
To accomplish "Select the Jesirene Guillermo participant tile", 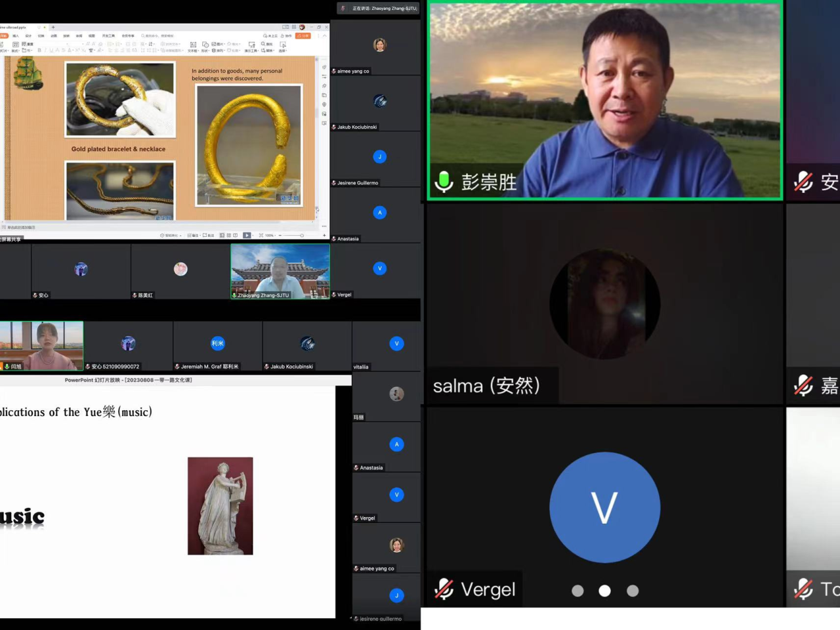I will pyautogui.click(x=375, y=159).
